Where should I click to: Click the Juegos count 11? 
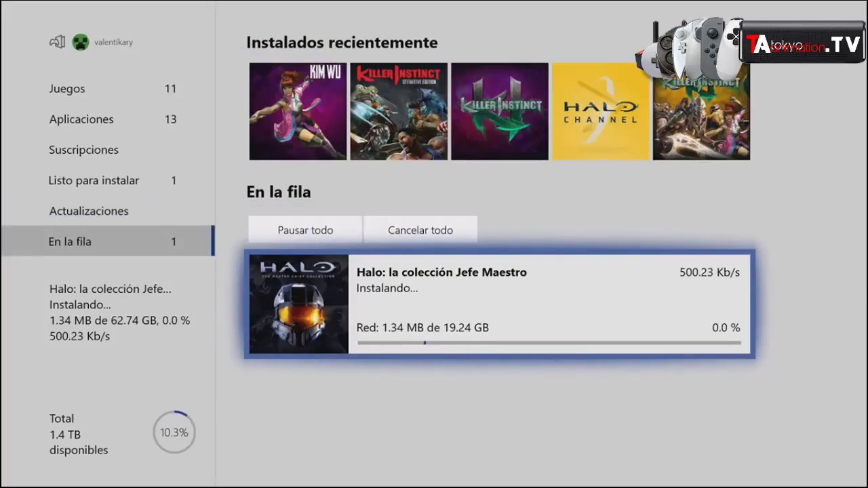coord(170,89)
